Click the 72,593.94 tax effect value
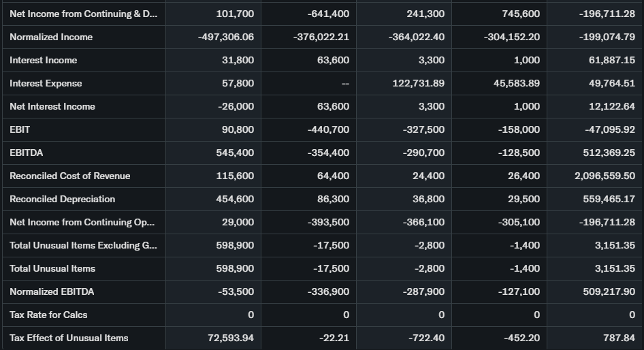 pos(231,338)
